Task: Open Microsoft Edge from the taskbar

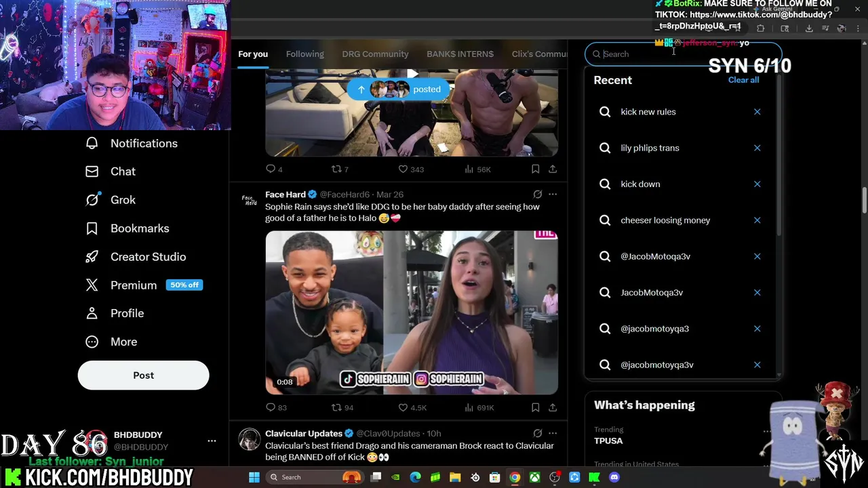Action: [x=416, y=477]
